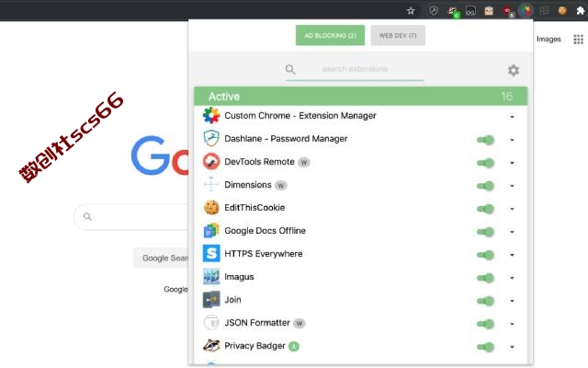Click the Dimensions crosshair icon
588x368 pixels.
pyautogui.click(x=211, y=184)
